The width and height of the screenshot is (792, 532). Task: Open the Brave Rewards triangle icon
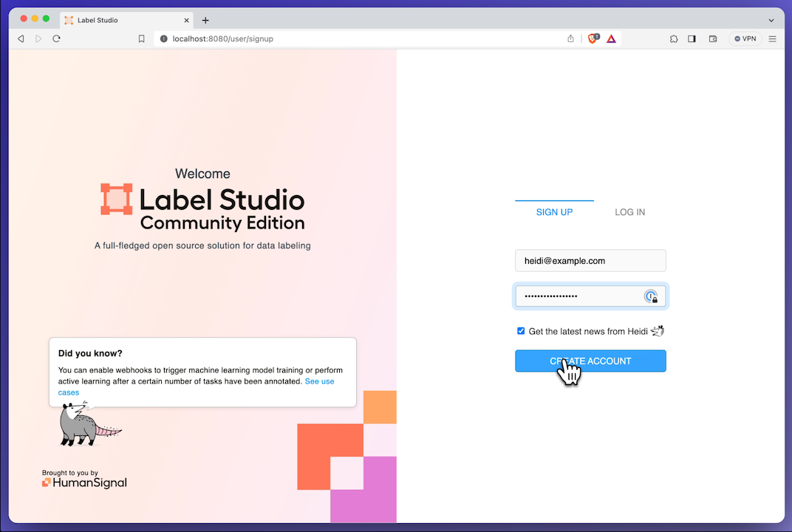[x=611, y=39]
